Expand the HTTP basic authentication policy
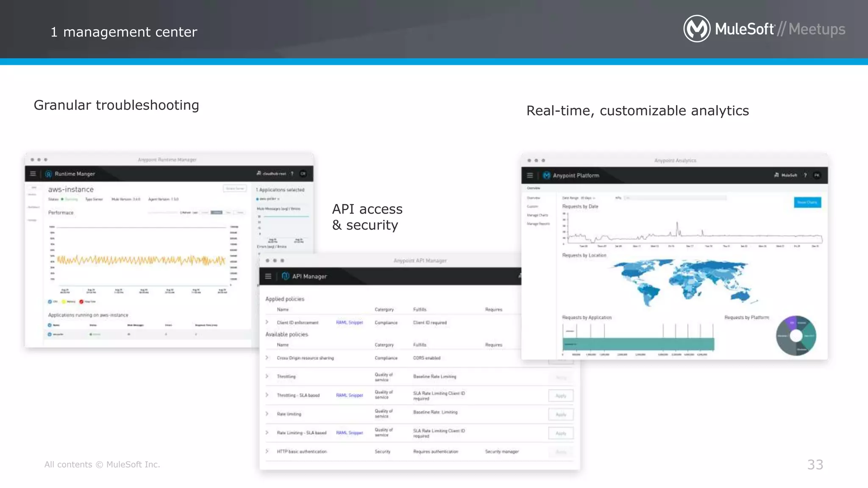The image size is (868, 488). pyautogui.click(x=267, y=452)
